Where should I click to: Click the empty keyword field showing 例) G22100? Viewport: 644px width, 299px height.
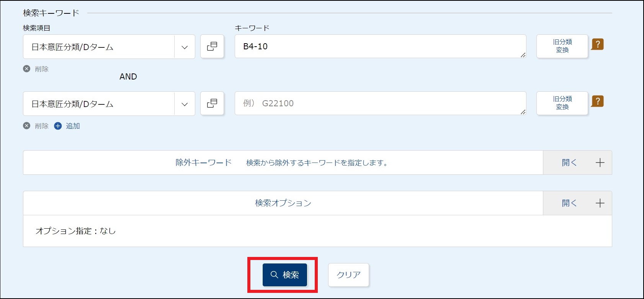point(379,104)
